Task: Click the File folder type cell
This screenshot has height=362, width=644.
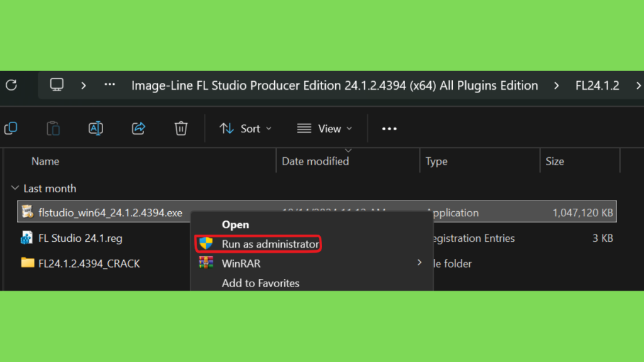Action: point(452,263)
